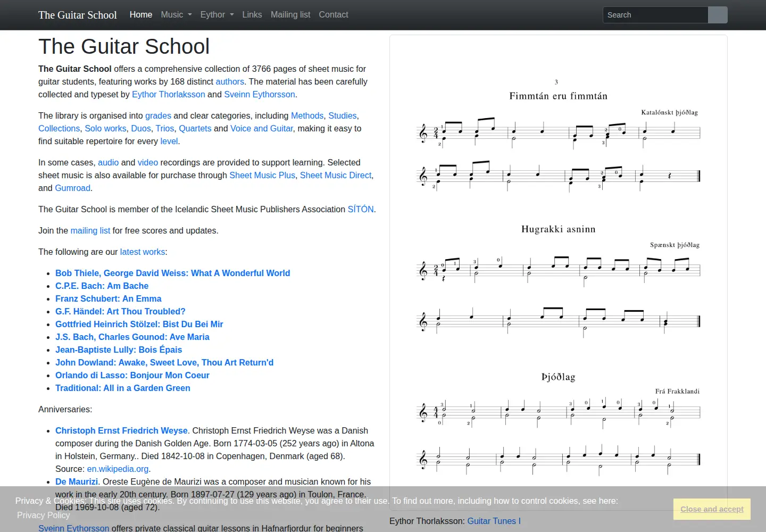Open C.P.E. Bach: Am Bache
The image size is (766, 532).
pyautogui.click(x=102, y=286)
